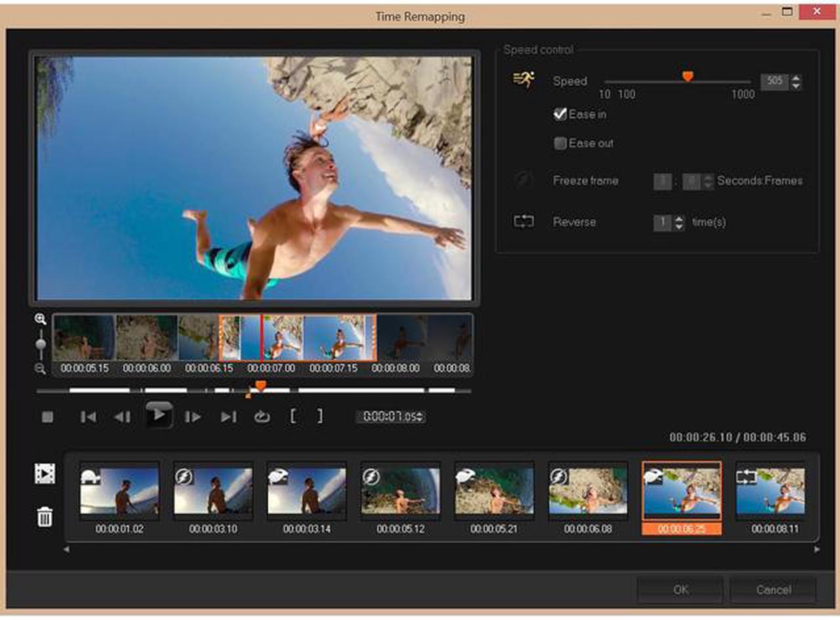The width and height of the screenshot is (840, 620).
Task: Step forward one frame
Action: (192, 417)
